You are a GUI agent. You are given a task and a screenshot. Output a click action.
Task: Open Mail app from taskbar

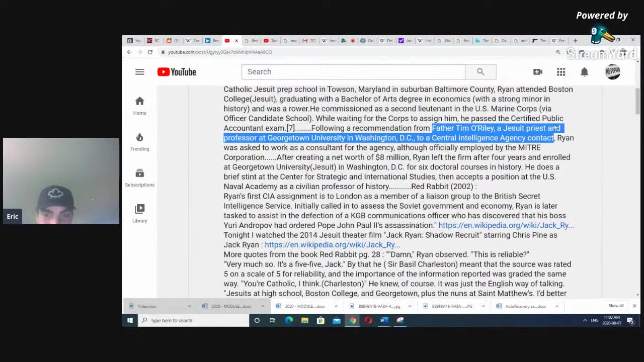[x=337, y=320]
